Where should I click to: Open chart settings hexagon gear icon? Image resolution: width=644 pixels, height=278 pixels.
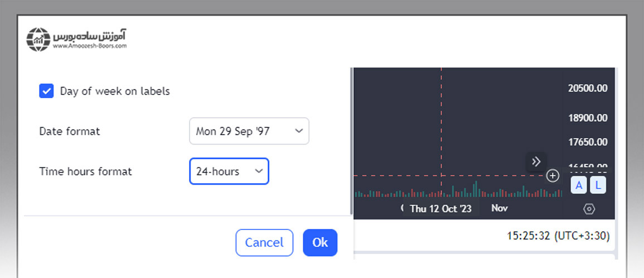tap(589, 209)
